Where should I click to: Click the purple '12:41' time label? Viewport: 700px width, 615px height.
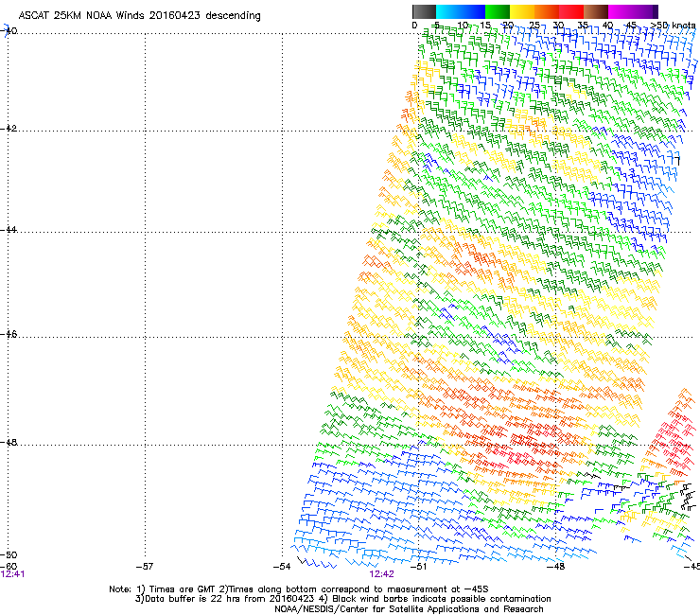point(13,574)
